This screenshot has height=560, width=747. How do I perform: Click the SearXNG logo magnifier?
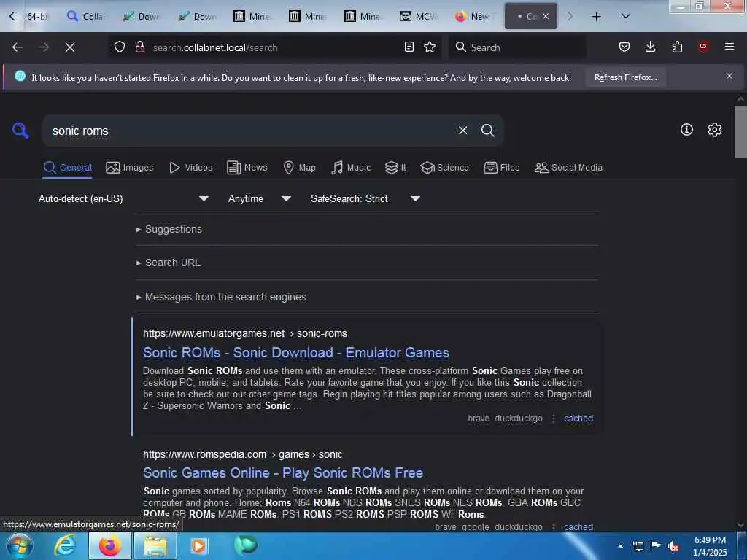[x=20, y=130]
